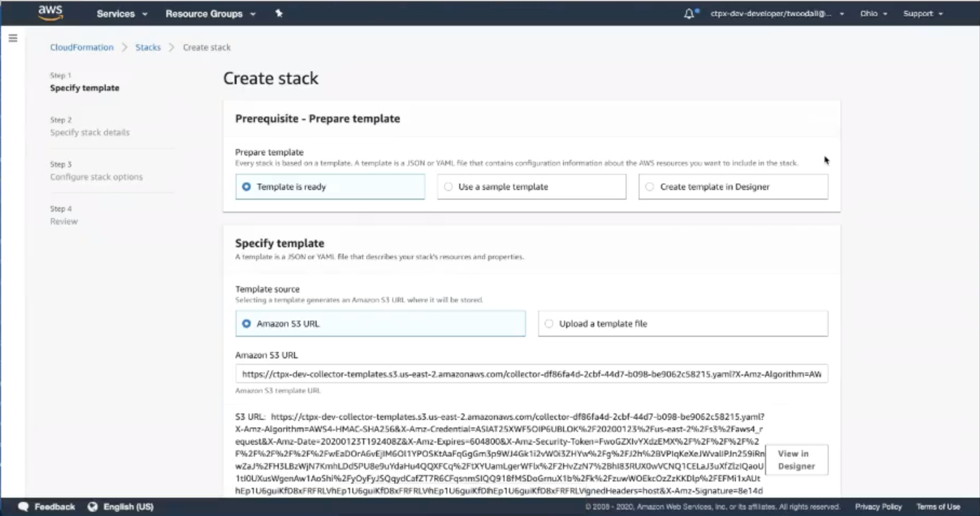This screenshot has height=516, width=980.
Task: Click inside the Amazon S3 URL field
Action: pyautogui.click(x=532, y=374)
